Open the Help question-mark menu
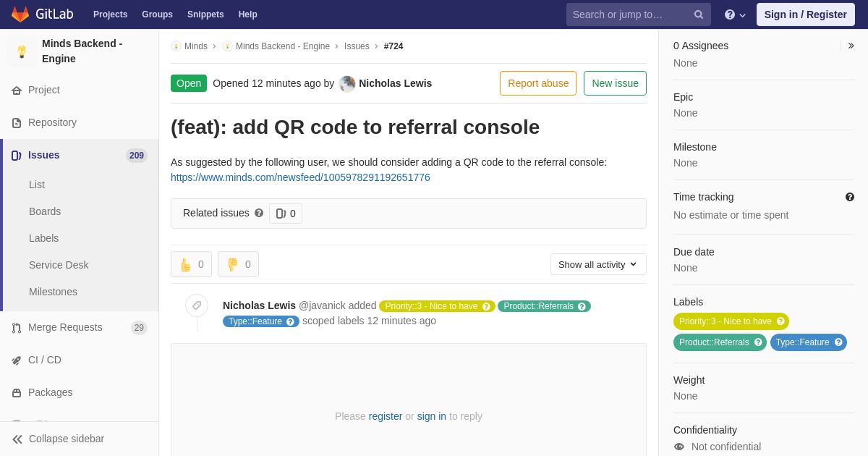This screenshot has height=456, width=868. pos(735,14)
